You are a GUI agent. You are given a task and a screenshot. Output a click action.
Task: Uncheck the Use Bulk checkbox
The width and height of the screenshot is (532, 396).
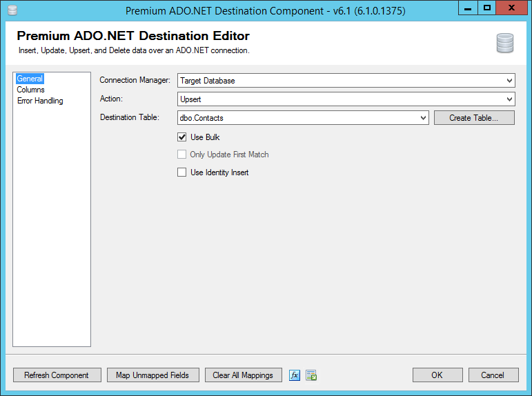[x=182, y=137]
